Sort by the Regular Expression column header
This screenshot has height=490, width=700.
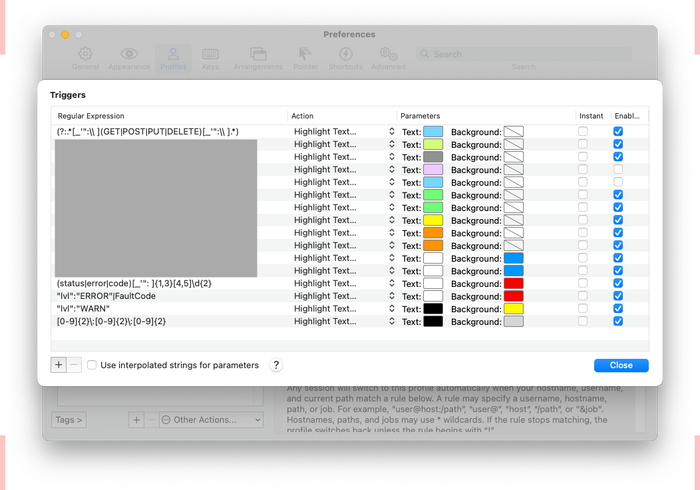point(170,116)
